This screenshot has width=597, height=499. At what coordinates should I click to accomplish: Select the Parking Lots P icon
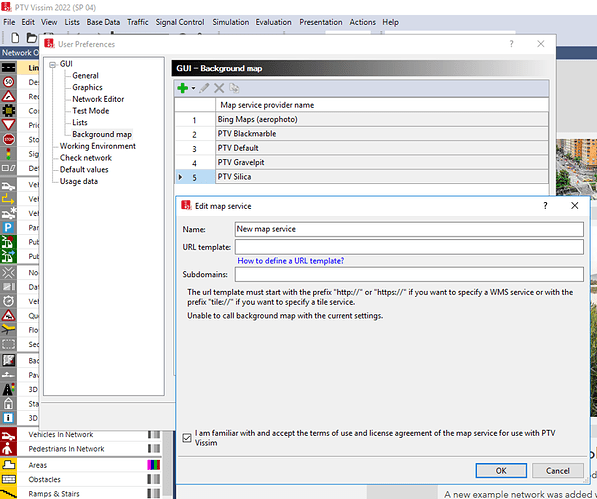(x=8, y=228)
